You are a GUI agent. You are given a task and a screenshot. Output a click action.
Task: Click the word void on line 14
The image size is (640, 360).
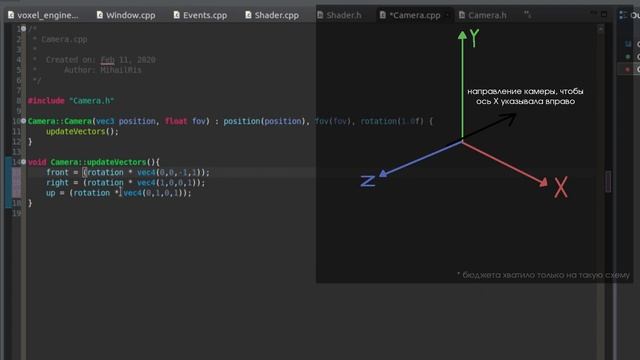[x=37, y=162]
